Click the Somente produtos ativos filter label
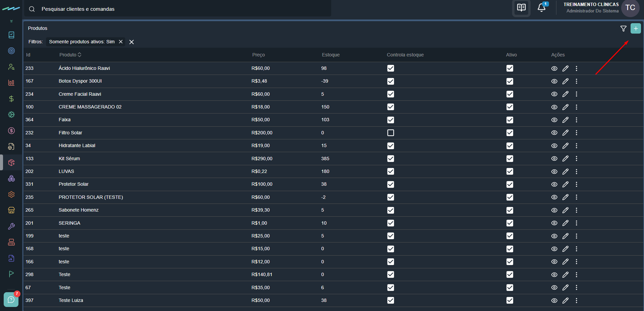Image resolution: width=644 pixels, height=311 pixels. click(x=82, y=42)
